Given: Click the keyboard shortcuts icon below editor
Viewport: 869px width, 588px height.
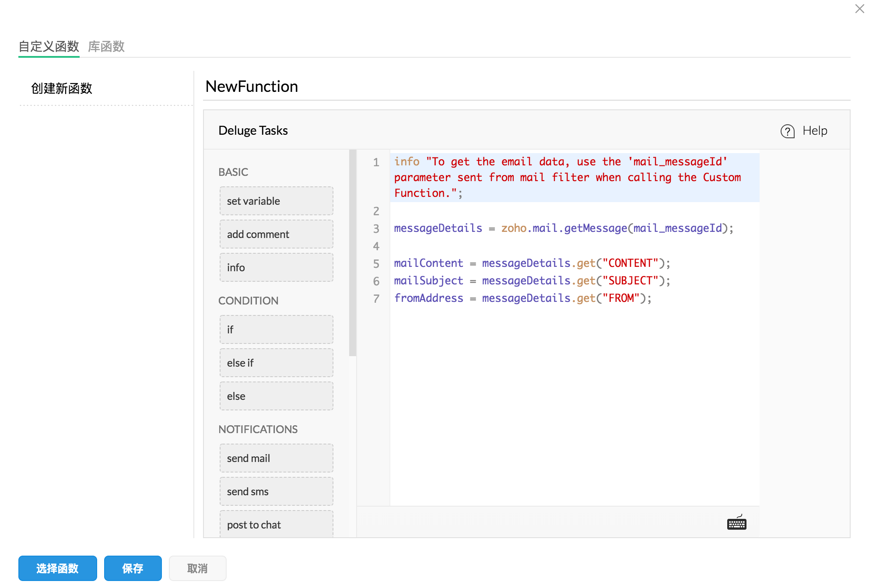Looking at the screenshot, I should pyautogui.click(x=736, y=523).
